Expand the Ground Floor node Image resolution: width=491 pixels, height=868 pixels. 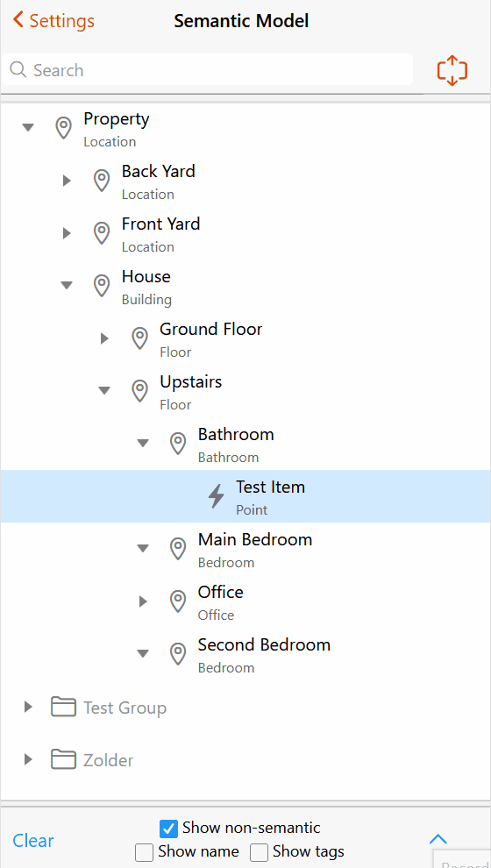[104, 338]
